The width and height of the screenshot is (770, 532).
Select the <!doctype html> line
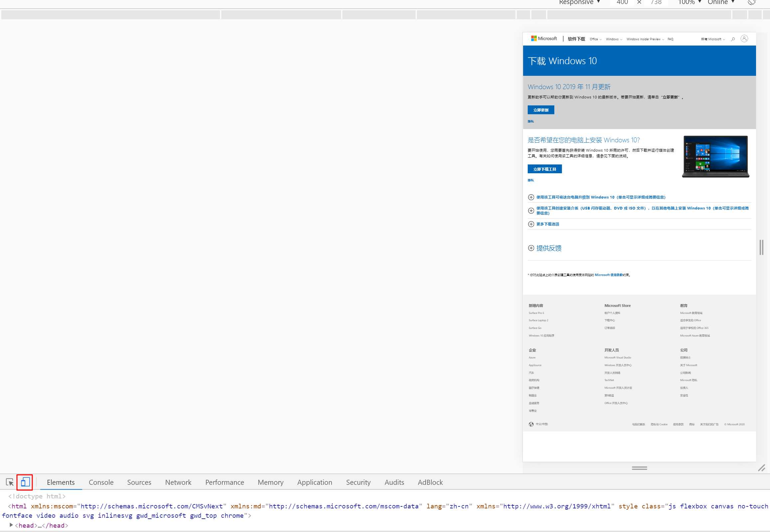pos(37,496)
